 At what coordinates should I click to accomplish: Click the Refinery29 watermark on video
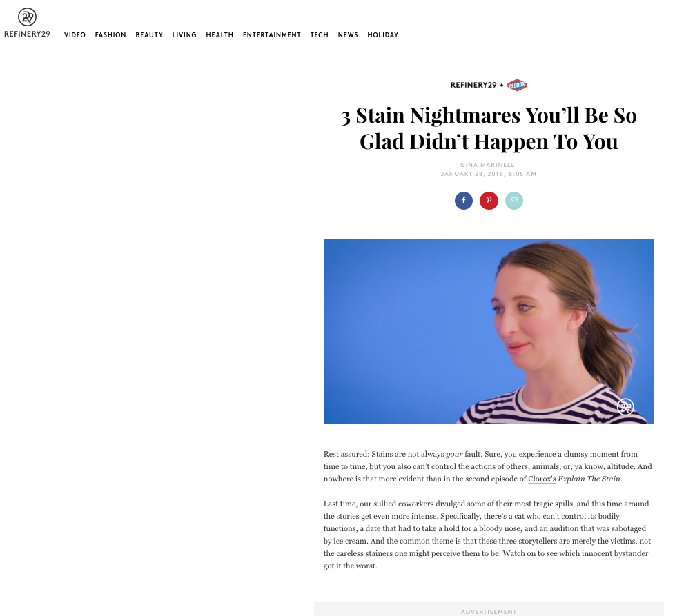pyautogui.click(x=625, y=406)
